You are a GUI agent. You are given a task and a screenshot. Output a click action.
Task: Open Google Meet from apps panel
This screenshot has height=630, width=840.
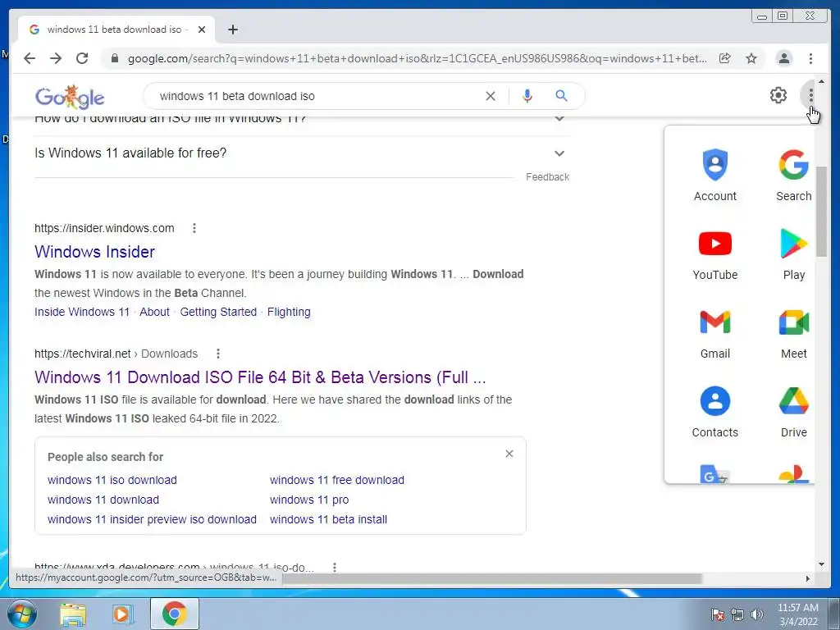point(793,333)
